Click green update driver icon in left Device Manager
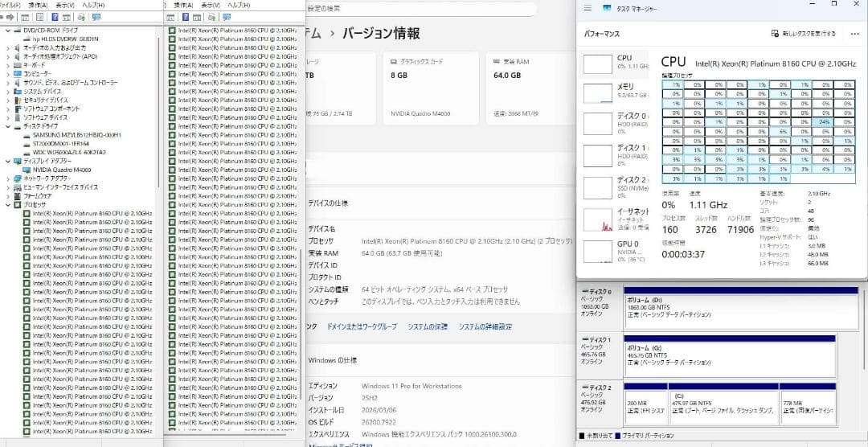This screenshot has width=868, height=447. point(81,17)
